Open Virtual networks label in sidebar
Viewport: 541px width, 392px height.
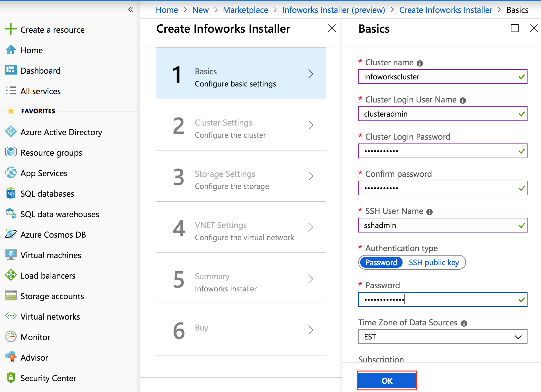50,317
